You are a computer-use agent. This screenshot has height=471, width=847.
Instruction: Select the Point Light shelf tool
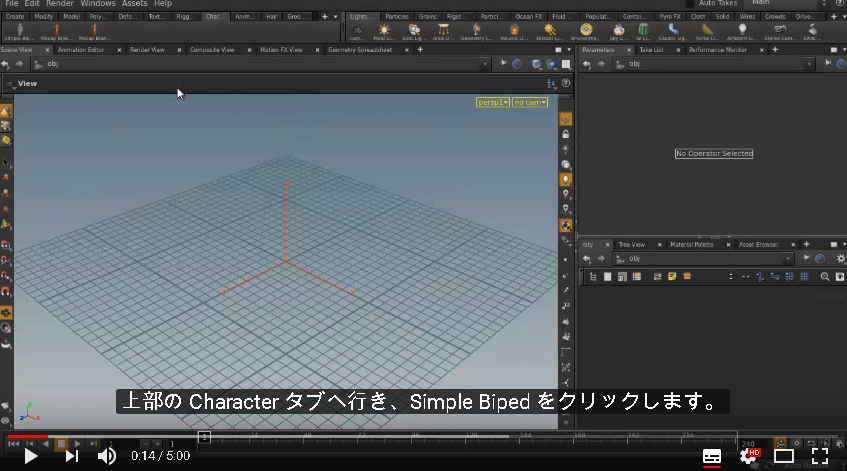[x=384, y=32]
